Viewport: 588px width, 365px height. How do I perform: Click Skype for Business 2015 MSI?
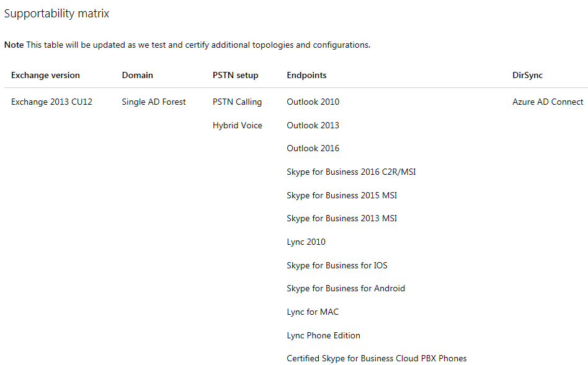tap(342, 195)
